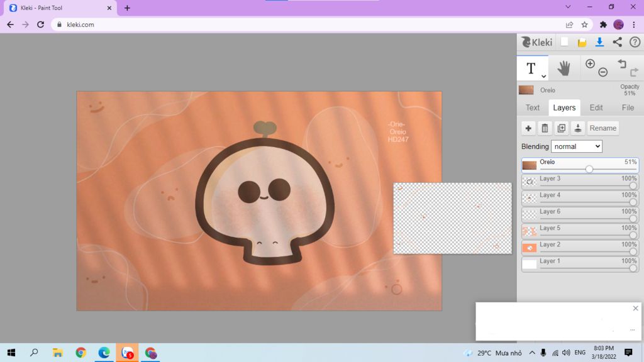Image resolution: width=644 pixels, height=362 pixels.
Task: Select Layer 3 thumbnail
Action: pos(530,182)
